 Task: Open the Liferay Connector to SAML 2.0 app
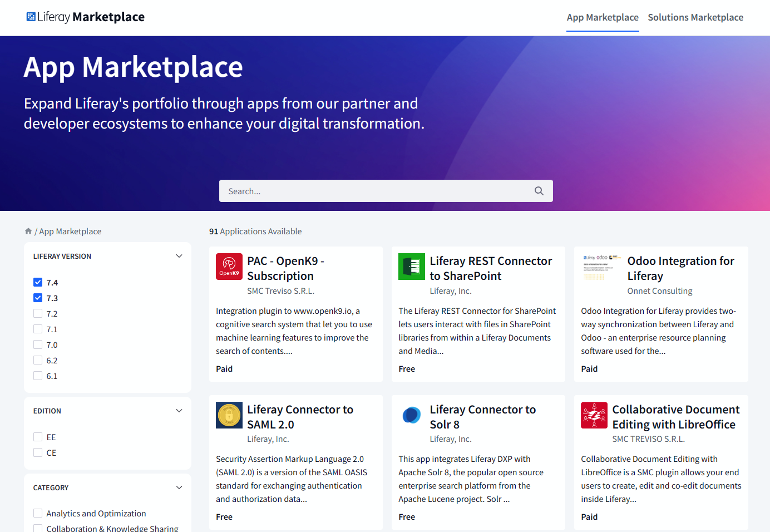tap(300, 416)
